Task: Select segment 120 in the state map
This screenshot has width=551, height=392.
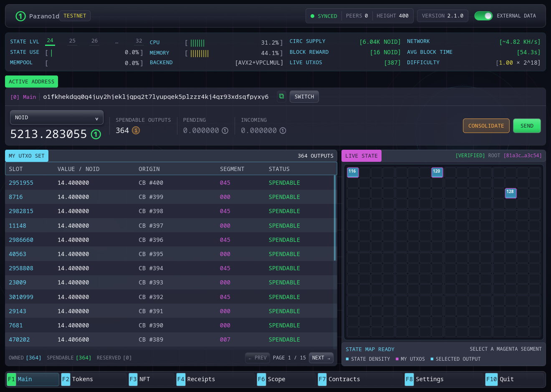Action: (437, 172)
